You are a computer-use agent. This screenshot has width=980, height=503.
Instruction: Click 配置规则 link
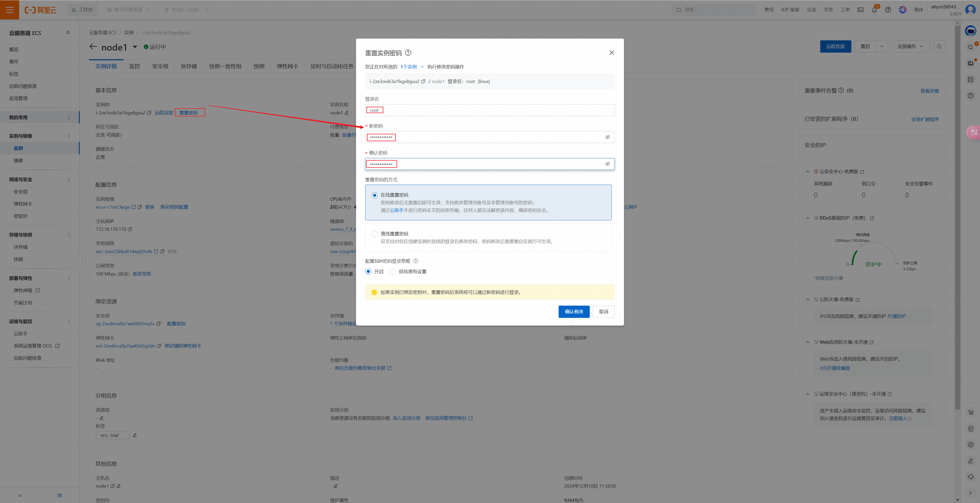pyautogui.click(x=176, y=324)
